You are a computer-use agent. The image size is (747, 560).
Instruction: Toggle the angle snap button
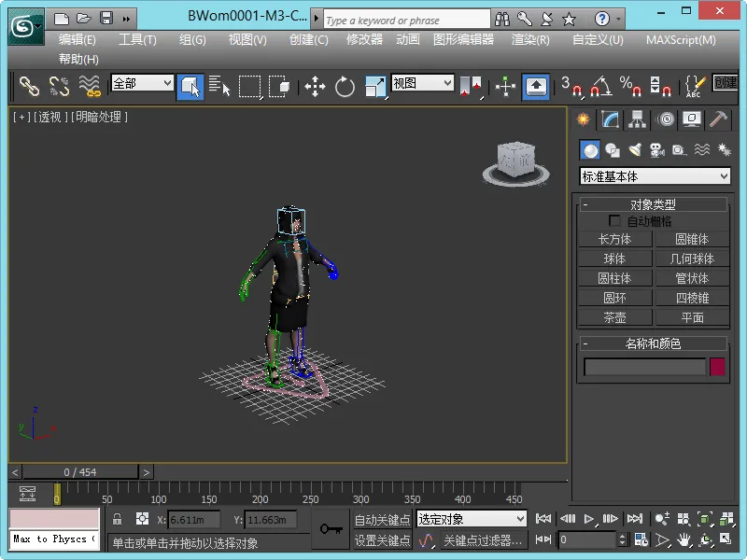[x=600, y=88]
